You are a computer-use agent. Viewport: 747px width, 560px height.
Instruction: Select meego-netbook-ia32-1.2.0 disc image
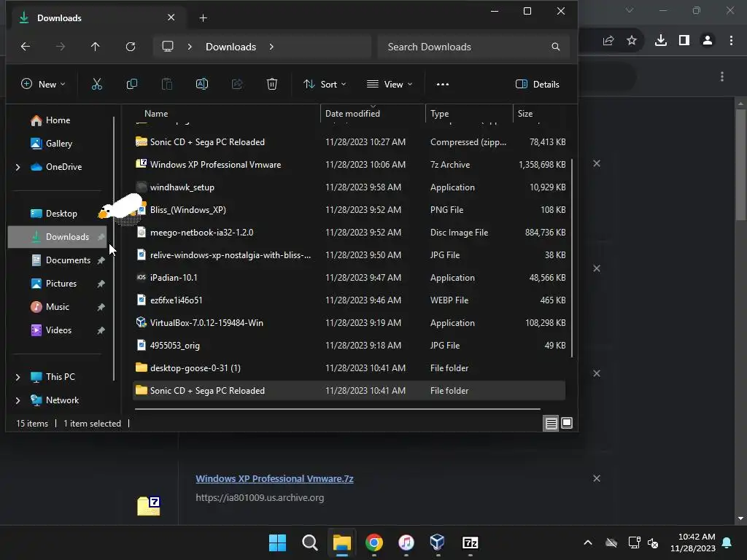pyautogui.click(x=349, y=233)
